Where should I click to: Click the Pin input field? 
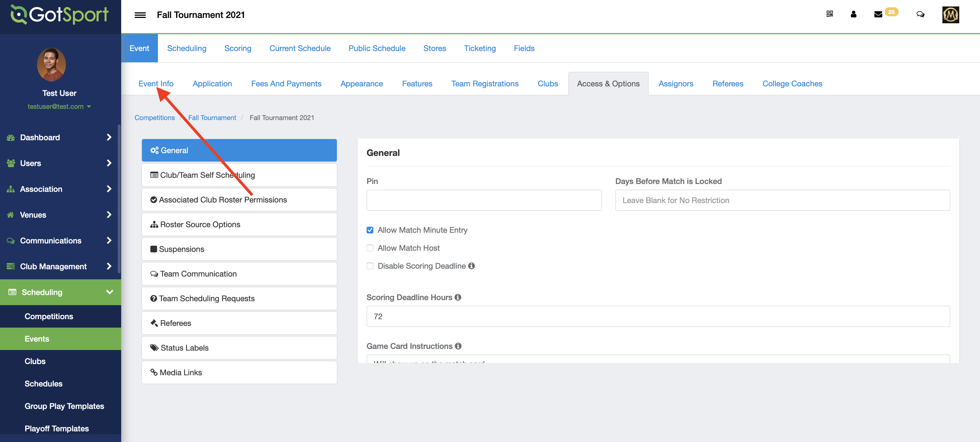484,200
